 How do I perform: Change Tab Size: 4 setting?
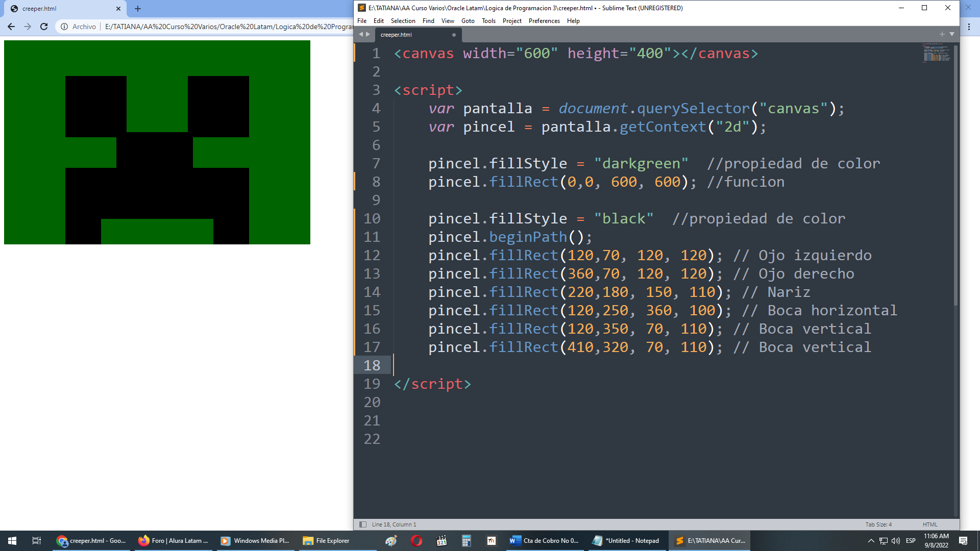878,524
